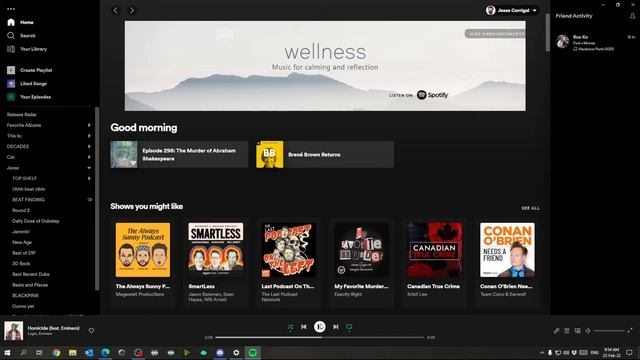This screenshot has width=640, height=360.
Task: Open the Dunno yet playlist
Action: 23,306
